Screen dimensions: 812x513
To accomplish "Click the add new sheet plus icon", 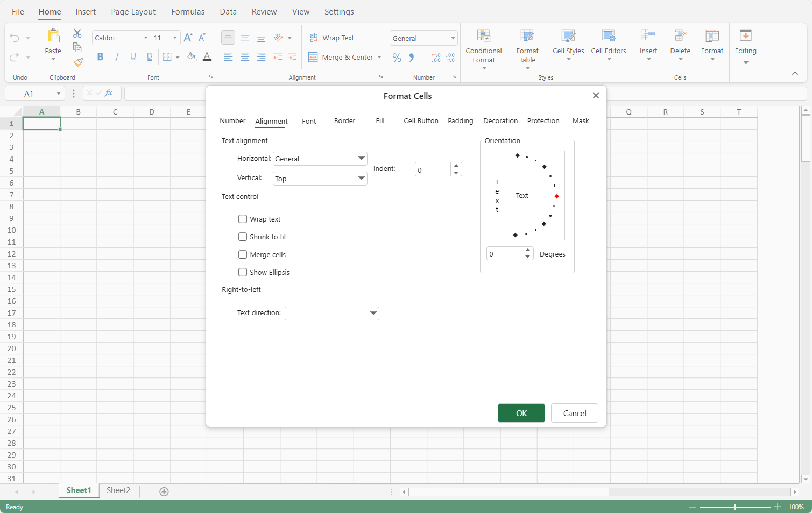I will [x=164, y=491].
